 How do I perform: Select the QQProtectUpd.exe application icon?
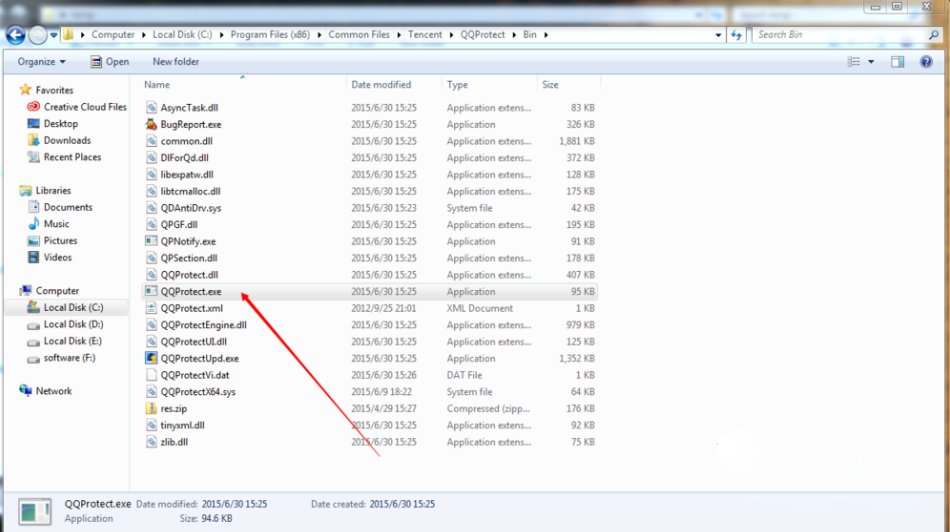coord(152,358)
